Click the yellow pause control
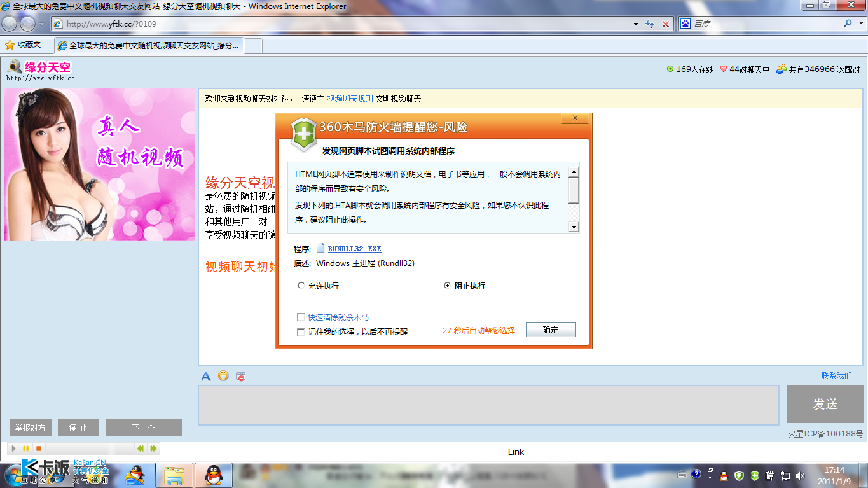 [26, 449]
